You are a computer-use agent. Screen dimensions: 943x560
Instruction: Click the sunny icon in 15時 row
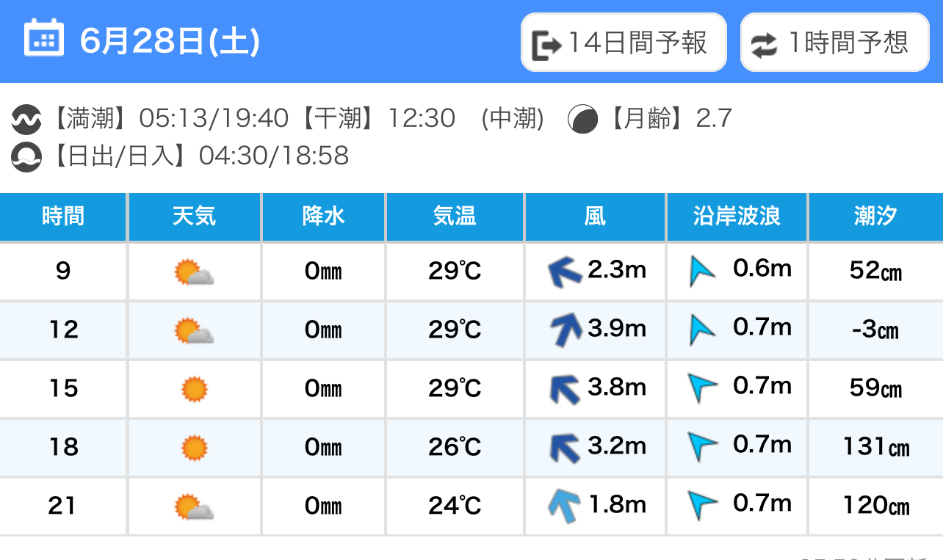coord(195,389)
